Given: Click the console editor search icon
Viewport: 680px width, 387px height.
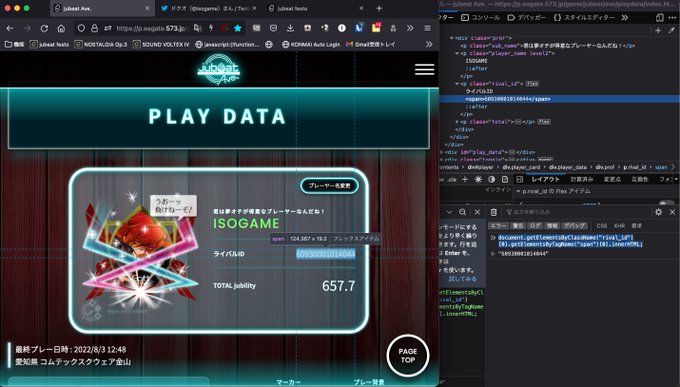Looking at the screenshot, I should pyautogui.click(x=463, y=212).
